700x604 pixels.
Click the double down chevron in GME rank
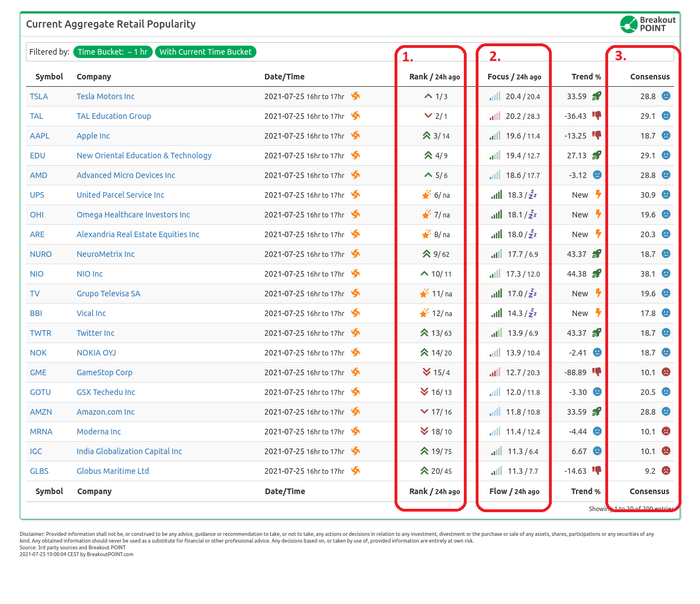click(x=427, y=372)
